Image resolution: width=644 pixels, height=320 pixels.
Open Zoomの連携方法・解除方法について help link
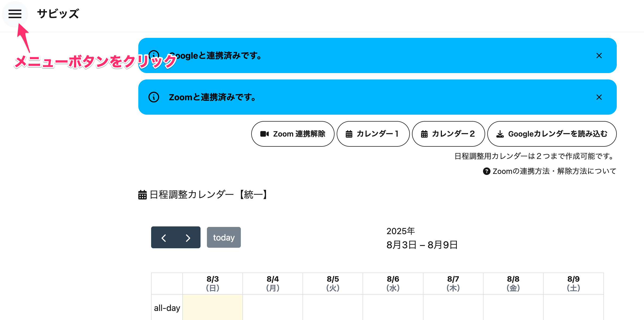(x=554, y=171)
